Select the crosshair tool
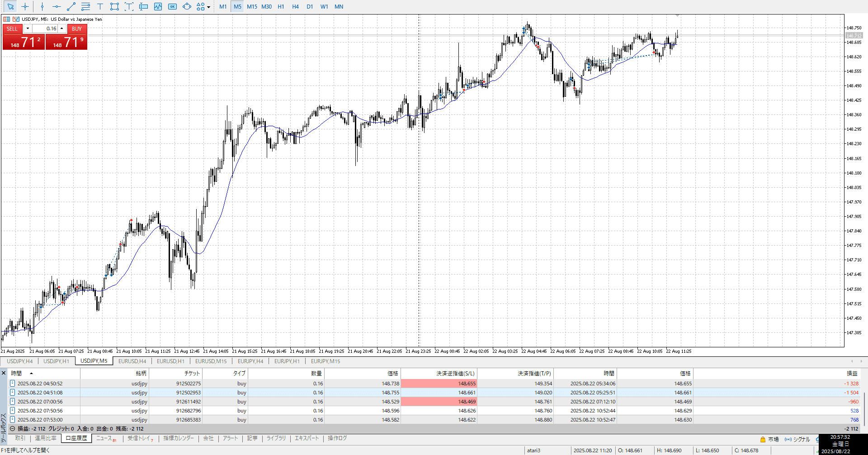Viewport: 868px width, 455px height. click(25, 6)
